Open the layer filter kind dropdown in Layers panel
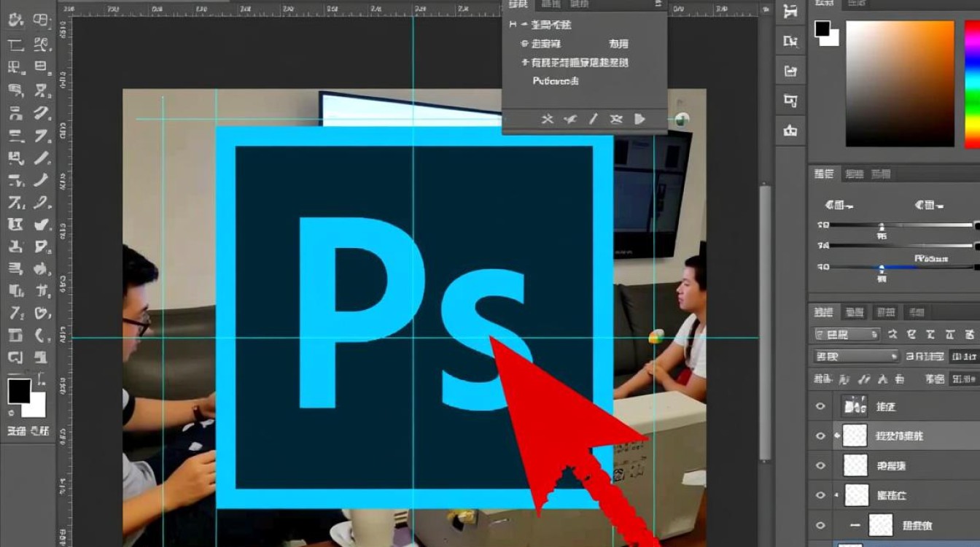The width and height of the screenshot is (980, 547). [847, 335]
